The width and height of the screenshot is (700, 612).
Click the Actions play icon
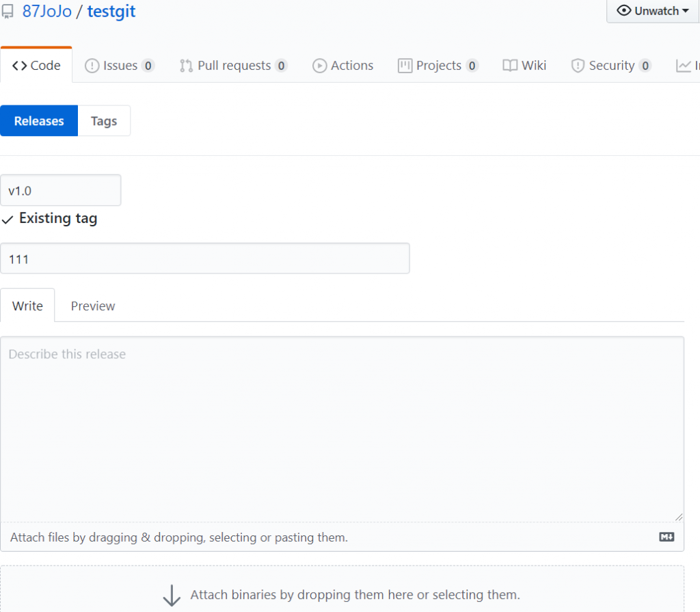319,66
